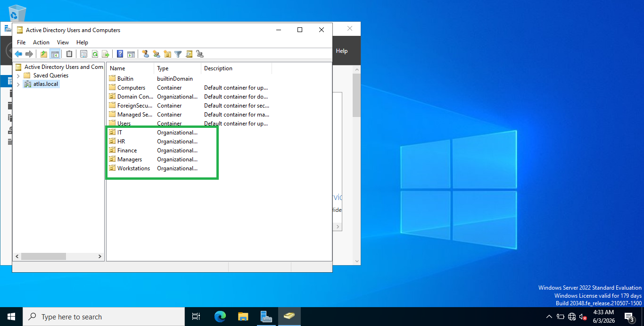This screenshot has width=644, height=326.
Task: Expand the atlas.local domain node
Action: tap(18, 84)
